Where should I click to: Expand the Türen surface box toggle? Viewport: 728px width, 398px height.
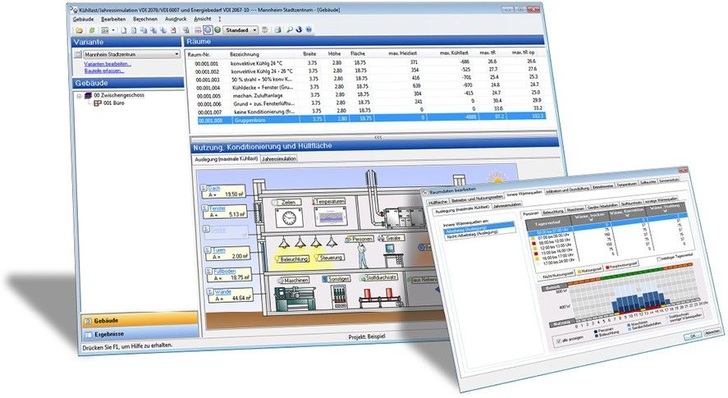(x=208, y=250)
